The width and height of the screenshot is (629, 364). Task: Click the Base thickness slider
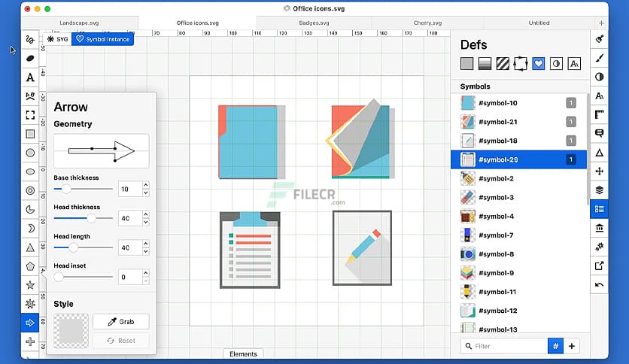[x=83, y=189]
